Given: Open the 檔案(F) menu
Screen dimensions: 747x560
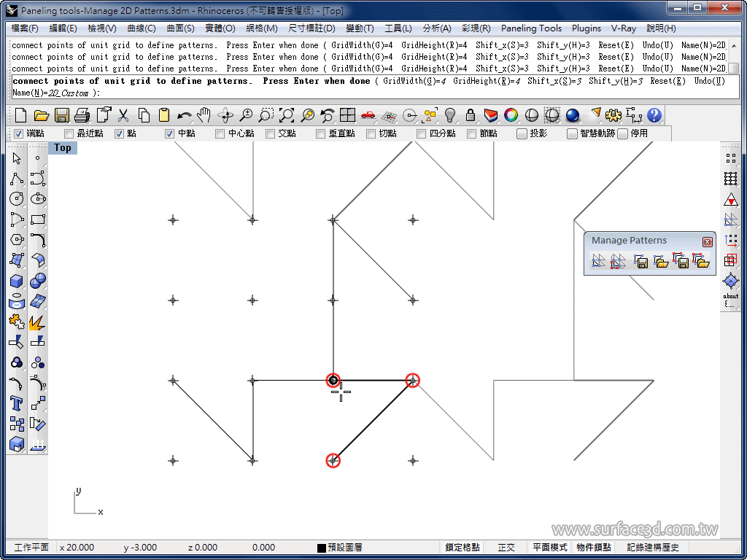Looking at the screenshot, I should [x=25, y=28].
